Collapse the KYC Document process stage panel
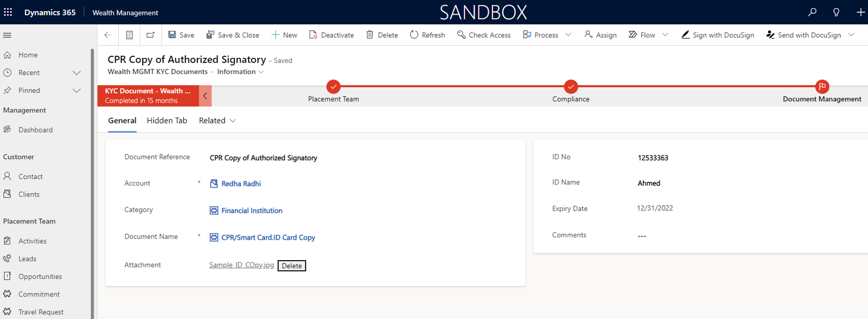 coord(205,96)
